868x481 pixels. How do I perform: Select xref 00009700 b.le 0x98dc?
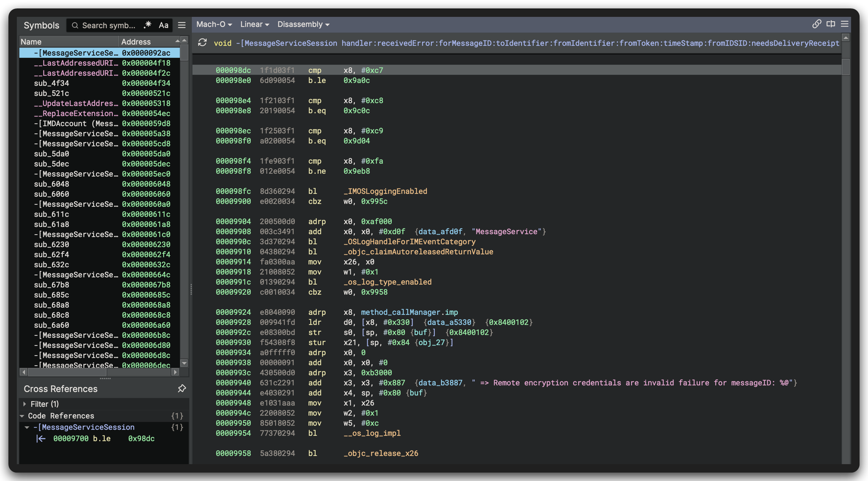(x=104, y=438)
